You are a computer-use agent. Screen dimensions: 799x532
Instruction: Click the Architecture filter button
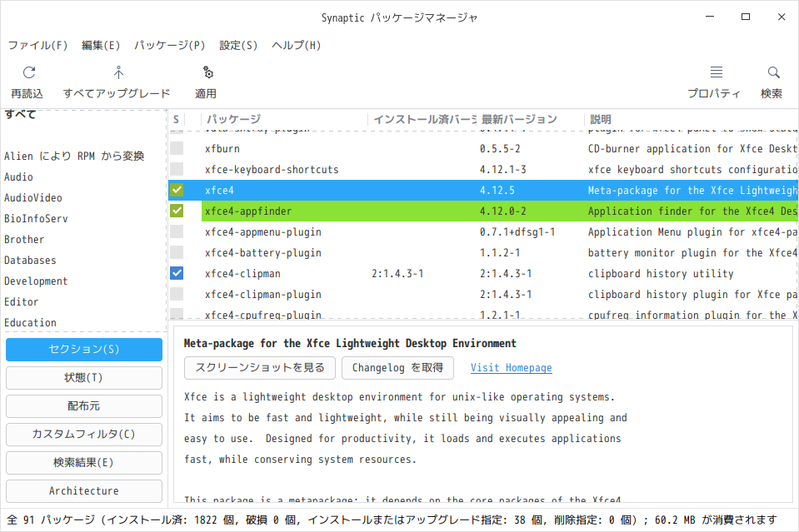click(84, 491)
